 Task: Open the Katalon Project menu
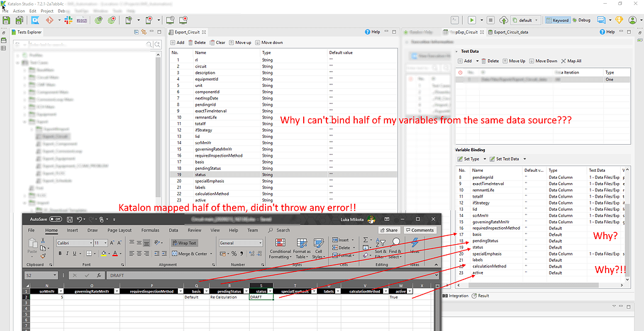47,11
